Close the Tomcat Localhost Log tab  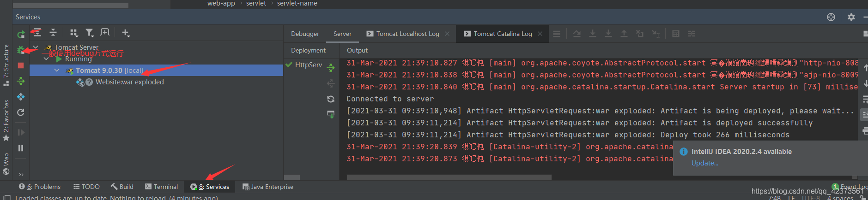coord(447,34)
